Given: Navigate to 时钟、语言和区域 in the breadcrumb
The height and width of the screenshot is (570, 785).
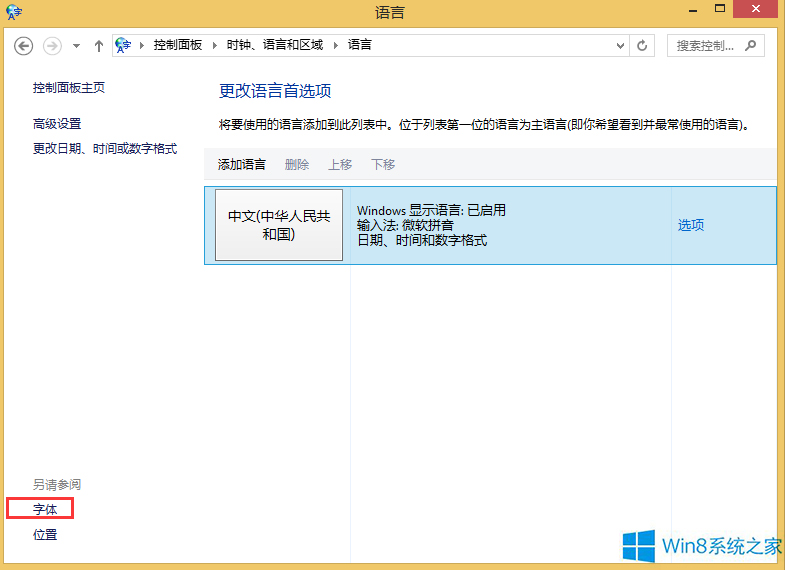Looking at the screenshot, I should point(275,45).
